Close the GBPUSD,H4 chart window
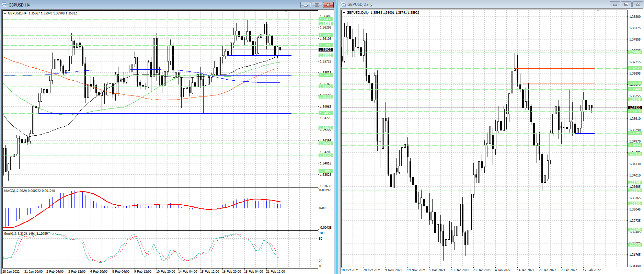Screen dimensions: 644x274 point(328,5)
